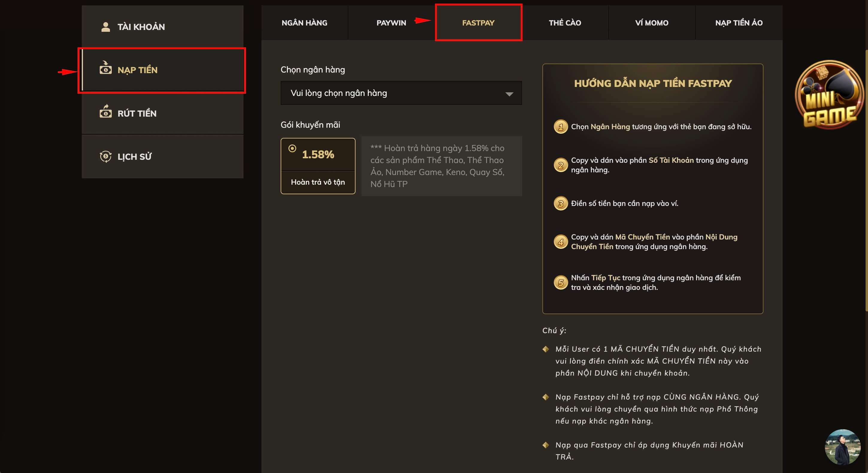Switch to the Thẻ Cào tab
The height and width of the screenshot is (473, 868).
pos(565,22)
